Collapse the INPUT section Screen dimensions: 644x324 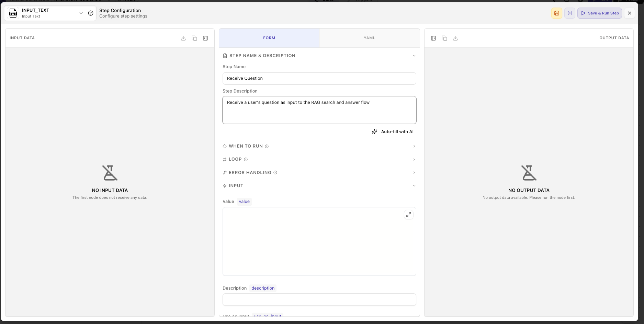pos(414,186)
